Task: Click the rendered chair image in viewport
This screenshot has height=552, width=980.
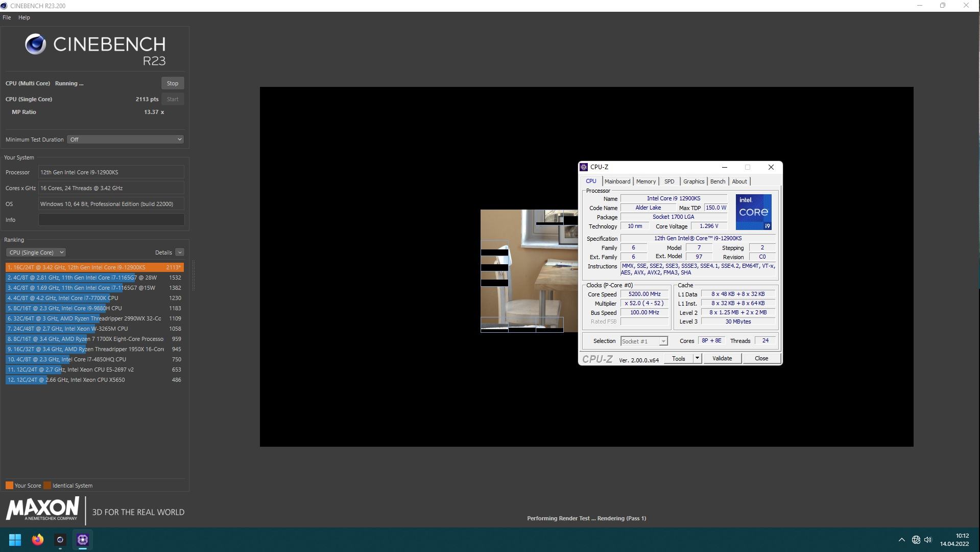Action: [529, 271]
